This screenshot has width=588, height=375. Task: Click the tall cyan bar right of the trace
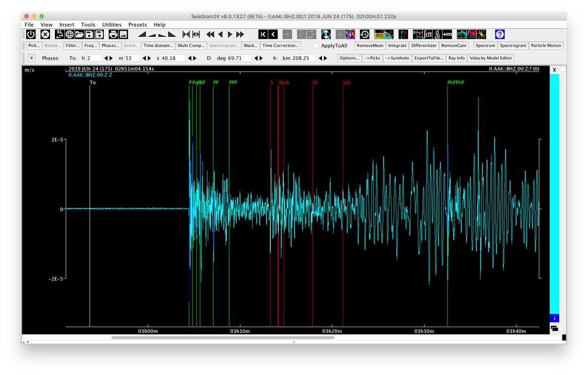tap(554, 194)
